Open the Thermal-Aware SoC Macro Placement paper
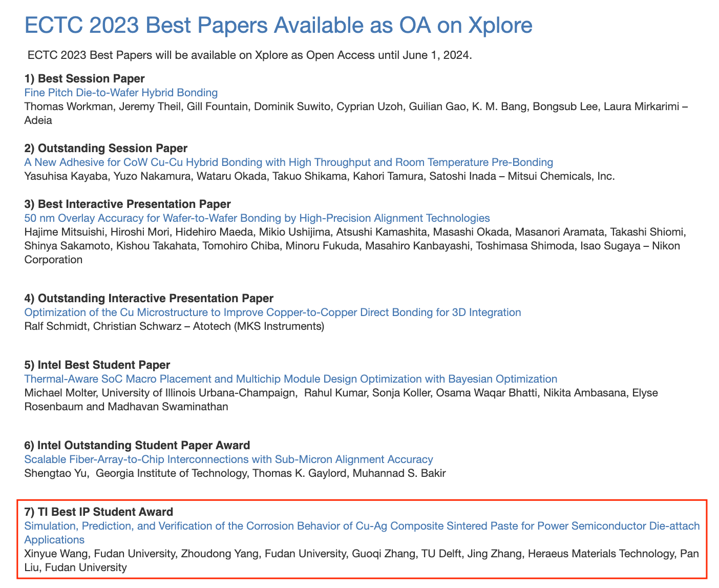This screenshot has height=588, width=719. pos(290,379)
